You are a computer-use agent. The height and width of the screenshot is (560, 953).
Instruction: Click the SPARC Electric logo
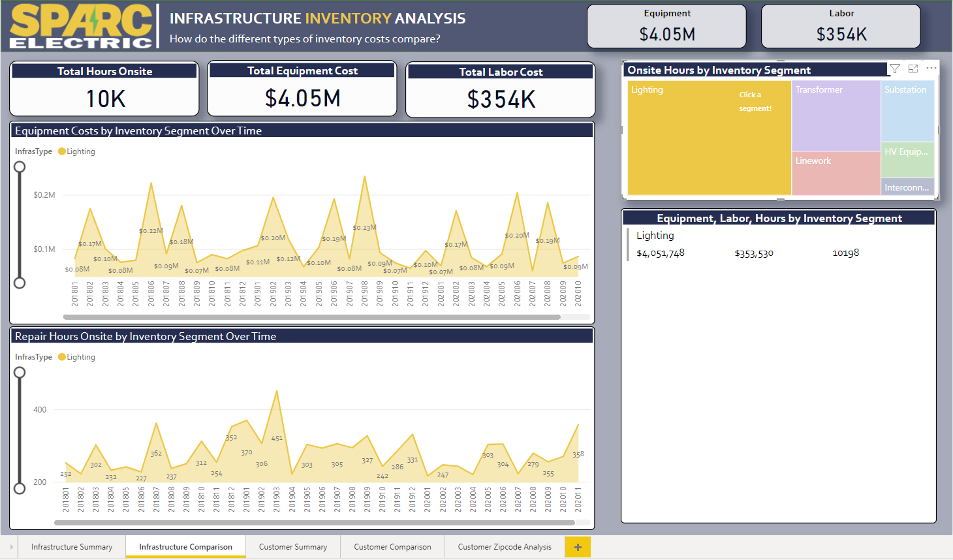pyautogui.click(x=82, y=26)
